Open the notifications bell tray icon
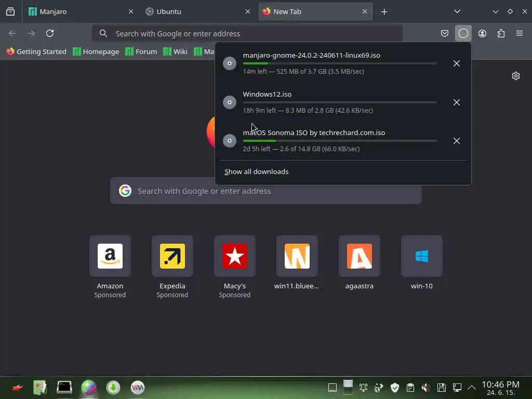Screen dimensions: 532x399 point(363,388)
